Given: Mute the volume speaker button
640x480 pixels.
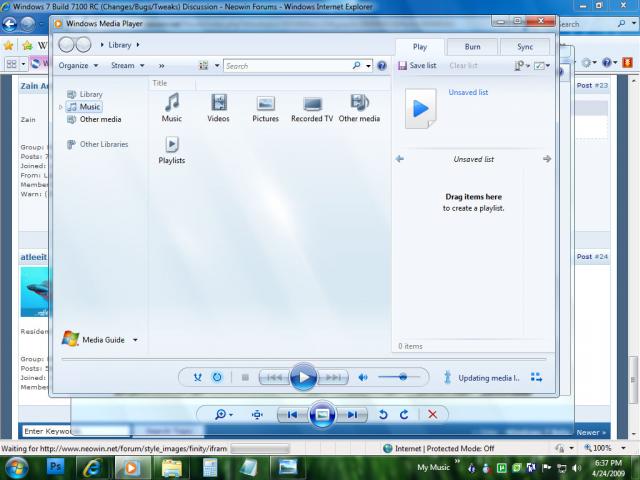Looking at the screenshot, I should [x=363, y=377].
